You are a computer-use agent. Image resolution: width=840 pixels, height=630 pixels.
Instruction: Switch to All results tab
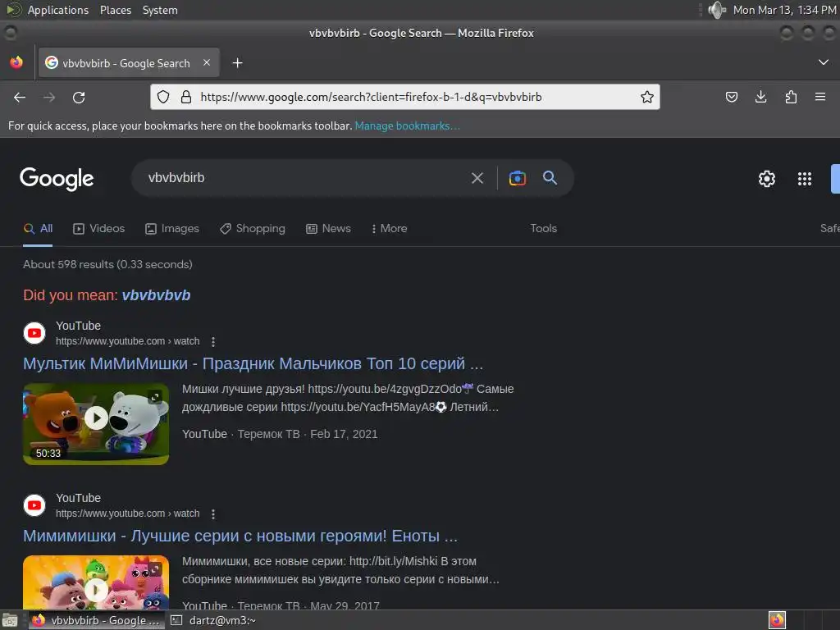[38, 229]
